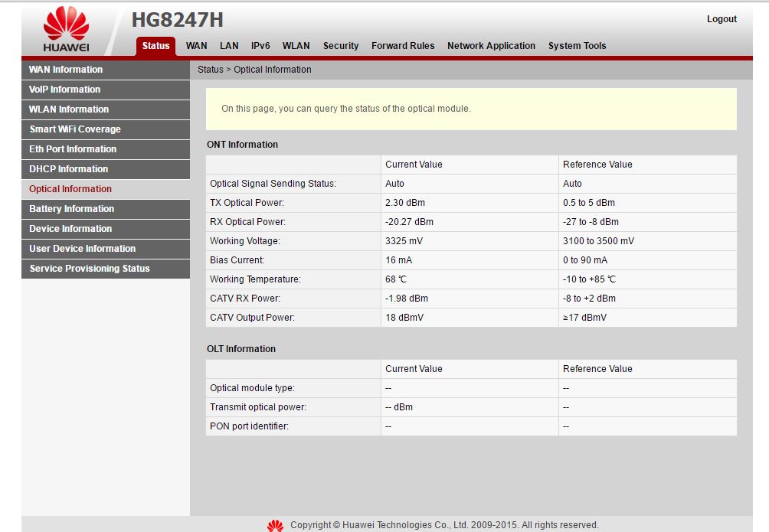Click the optical module status description text
This screenshot has width=769, height=532.
345,109
